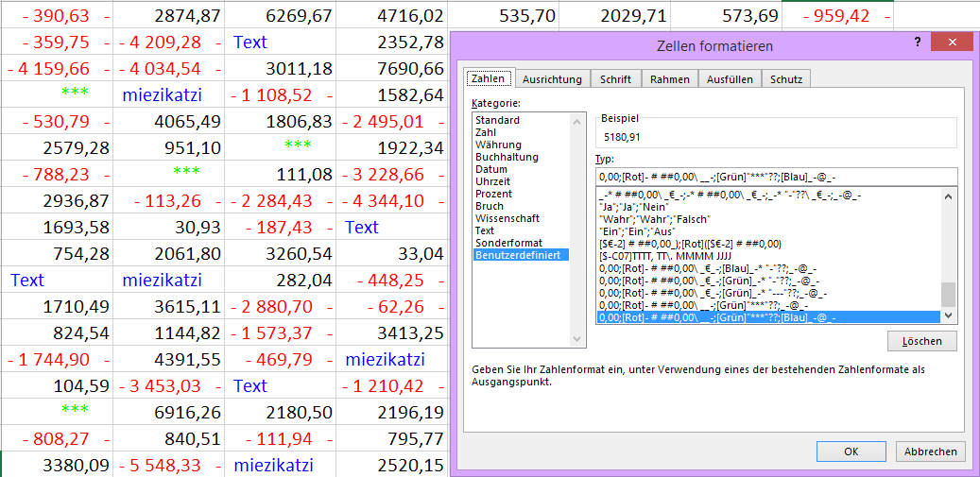Screen dimensions: 980x477
Task: Cancel via the Abbrechen button
Action: click(x=931, y=451)
